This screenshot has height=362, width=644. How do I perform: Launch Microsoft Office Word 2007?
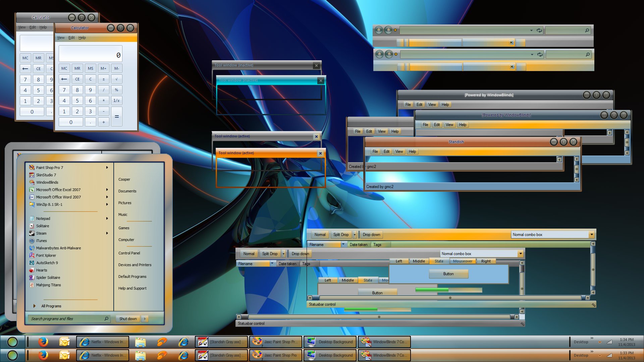[x=58, y=197]
